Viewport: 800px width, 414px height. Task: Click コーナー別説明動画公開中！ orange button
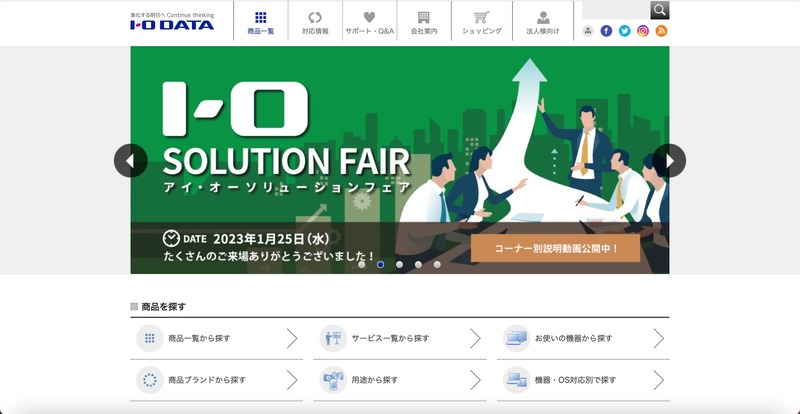(x=555, y=249)
